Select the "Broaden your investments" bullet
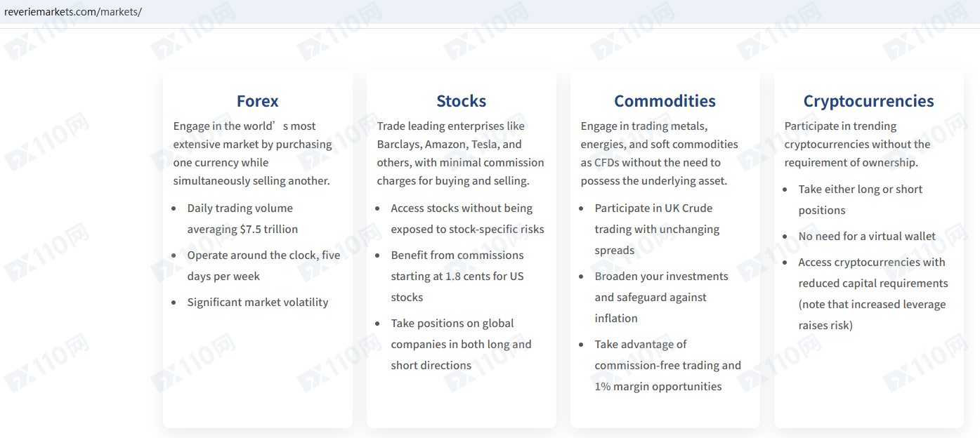 coord(661,297)
